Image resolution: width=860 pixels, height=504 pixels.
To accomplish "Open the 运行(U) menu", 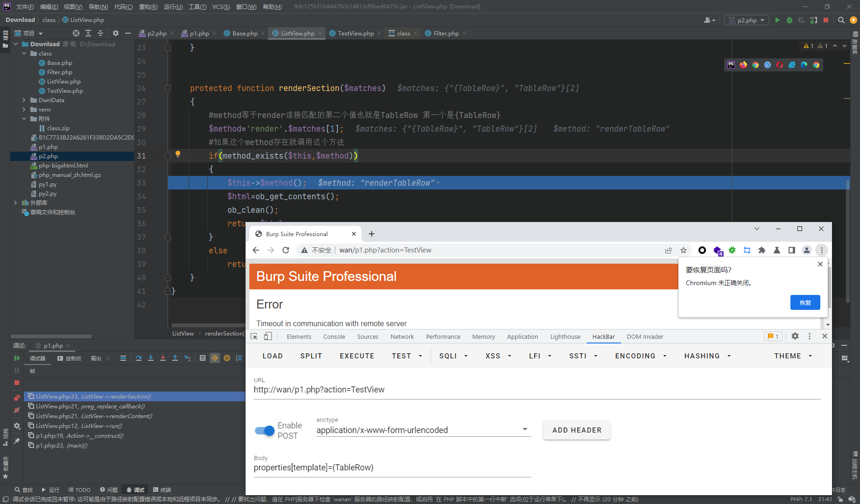I will [173, 7].
